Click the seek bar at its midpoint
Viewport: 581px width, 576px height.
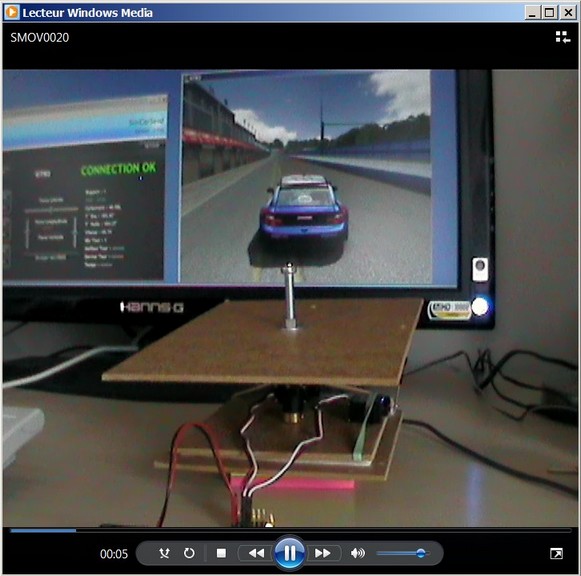tap(291, 530)
